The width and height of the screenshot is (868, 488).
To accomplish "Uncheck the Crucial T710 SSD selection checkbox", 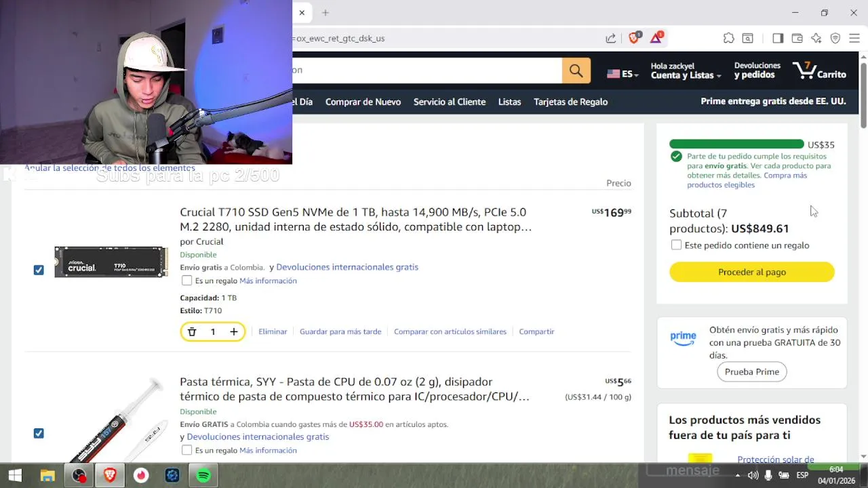I will click(39, 270).
